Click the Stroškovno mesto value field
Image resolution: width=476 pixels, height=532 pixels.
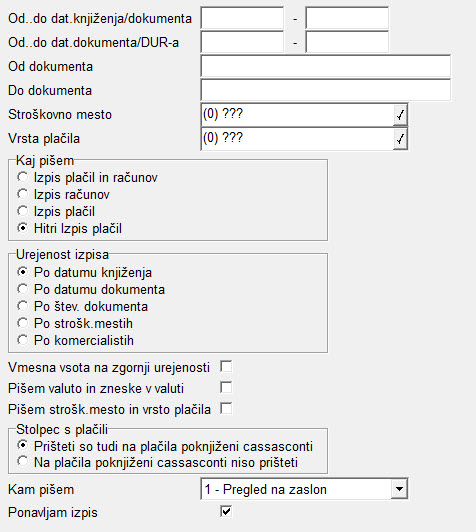click(297, 115)
